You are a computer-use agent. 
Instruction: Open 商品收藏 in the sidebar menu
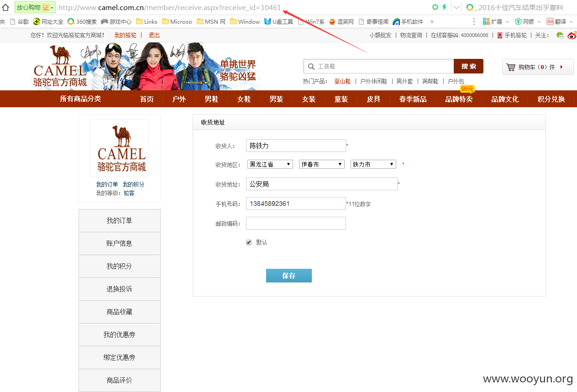pyautogui.click(x=120, y=312)
